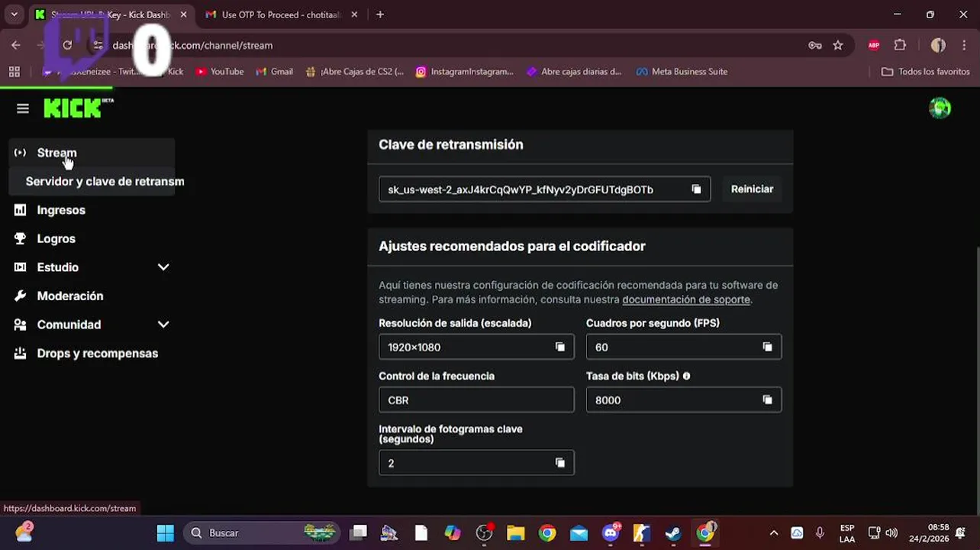980x550 pixels.
Task: Go back in the browser
Action: (16, 45)
